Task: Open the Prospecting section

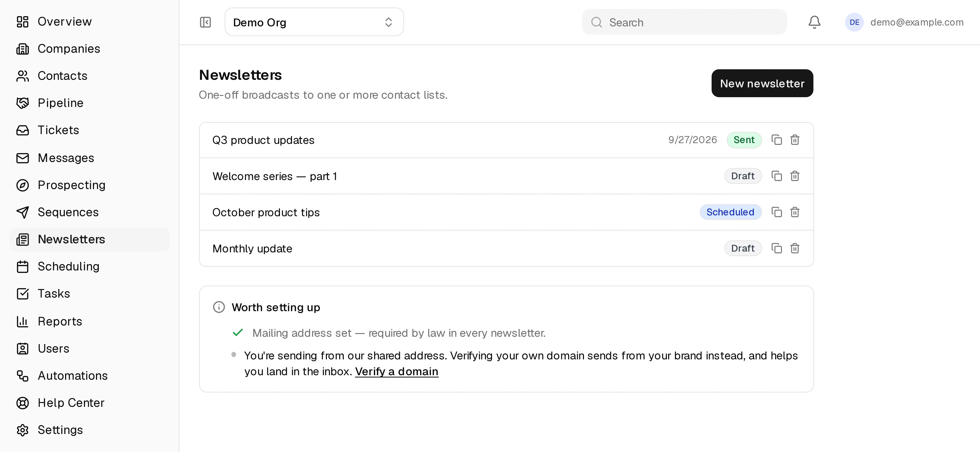Action: tap(89, 185)
